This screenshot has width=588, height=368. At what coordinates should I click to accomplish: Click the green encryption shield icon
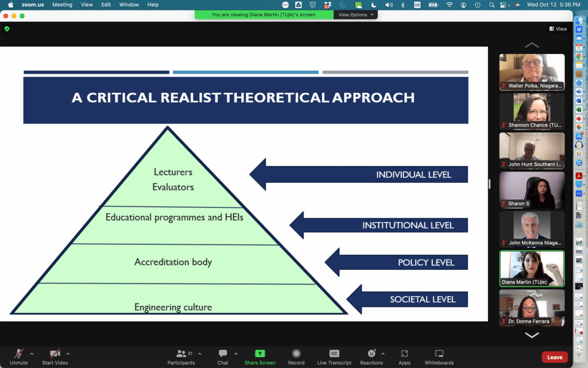(x=7, y=28)
